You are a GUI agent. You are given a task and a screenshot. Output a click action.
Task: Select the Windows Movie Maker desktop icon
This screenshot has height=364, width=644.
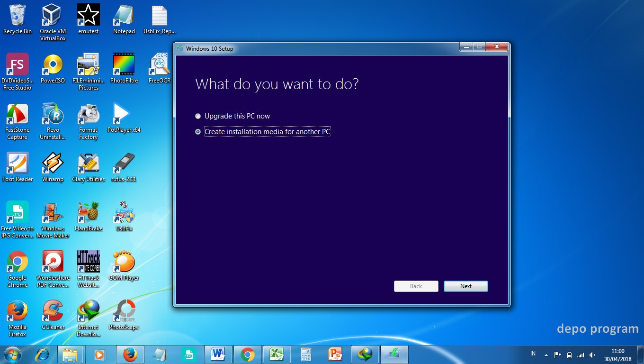tap(53, 220)
